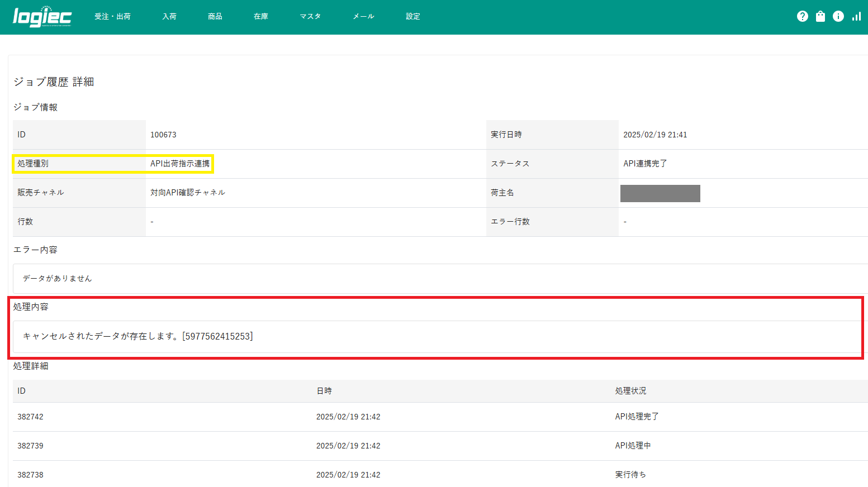Expand the メール menu
Screen dimensions: 868x487
pos(363,17)
